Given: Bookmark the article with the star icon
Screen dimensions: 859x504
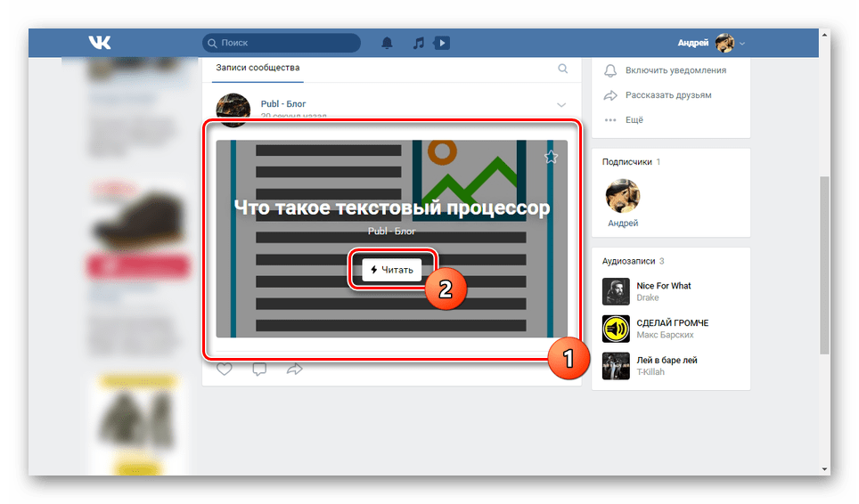Looking at the screenshot, I should (x=551, y=157).
